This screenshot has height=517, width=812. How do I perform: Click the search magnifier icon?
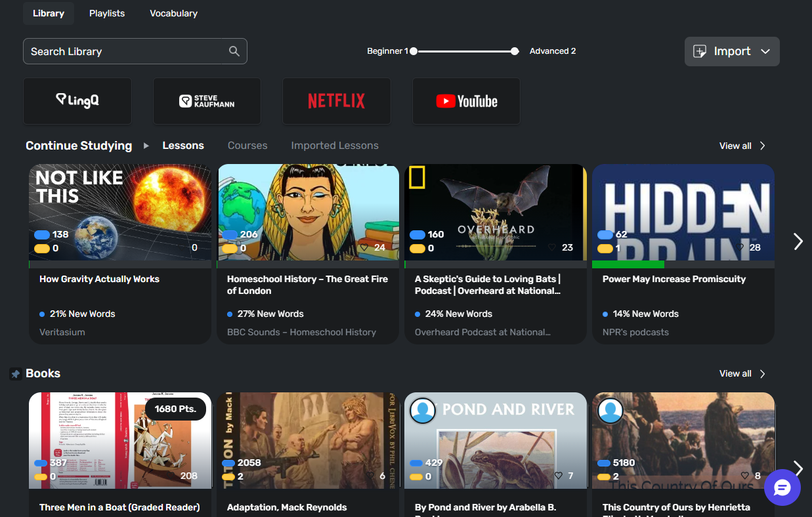[x=234, y=51]
